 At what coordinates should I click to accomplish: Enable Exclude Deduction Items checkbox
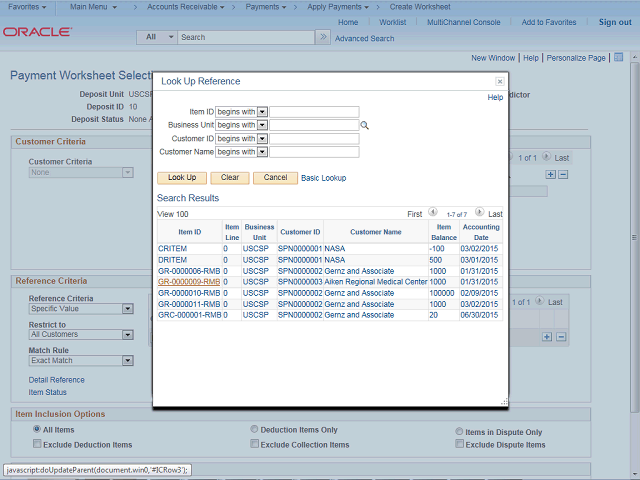pos(37,444)
